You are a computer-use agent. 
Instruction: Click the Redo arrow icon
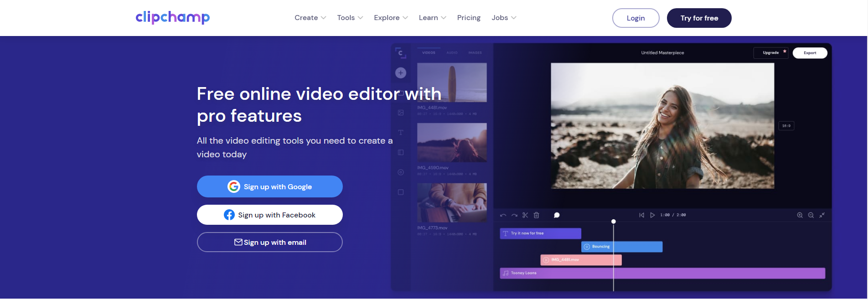coord(514,215)
